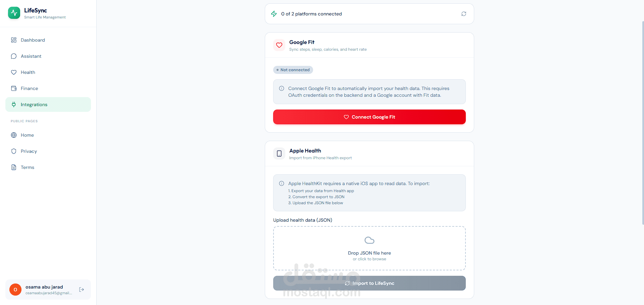Select the Integrations sidebar item
Screen dimensions: 644x305
coord(34,104)
